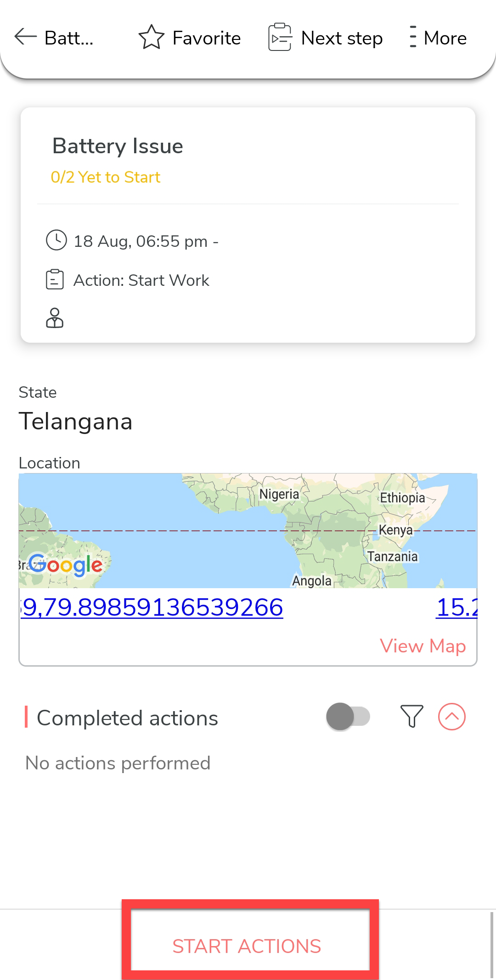The height and width of the screenshot is (980, 496).
Task: Click the Favorite star icon
Action: coord(151,37)
